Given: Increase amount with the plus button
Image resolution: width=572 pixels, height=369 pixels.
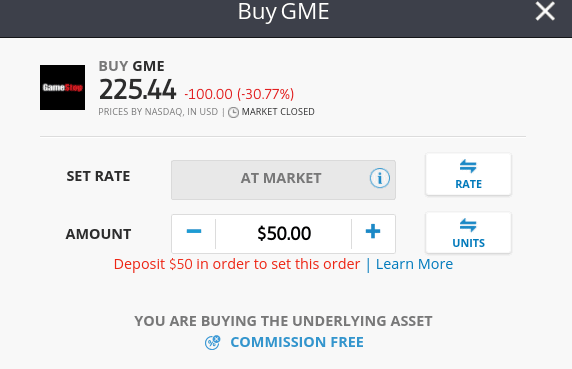Looking at the screenshot, I should (373, 231).
